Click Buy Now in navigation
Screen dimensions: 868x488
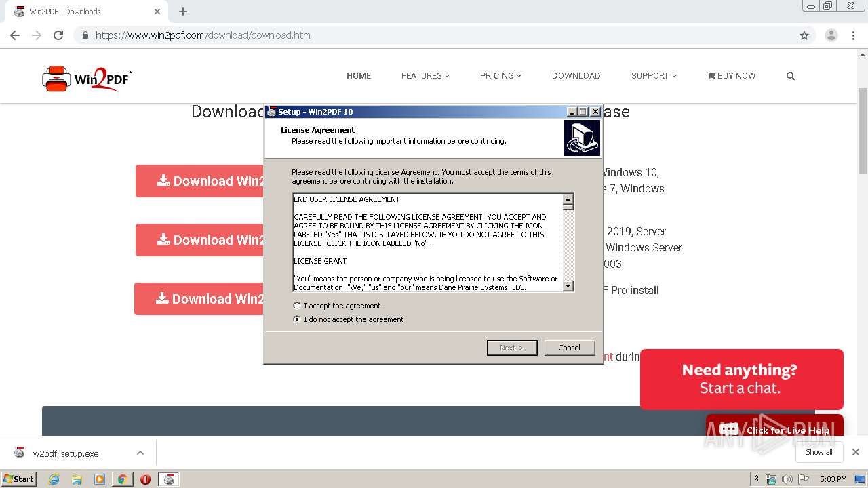pos(731,76)
